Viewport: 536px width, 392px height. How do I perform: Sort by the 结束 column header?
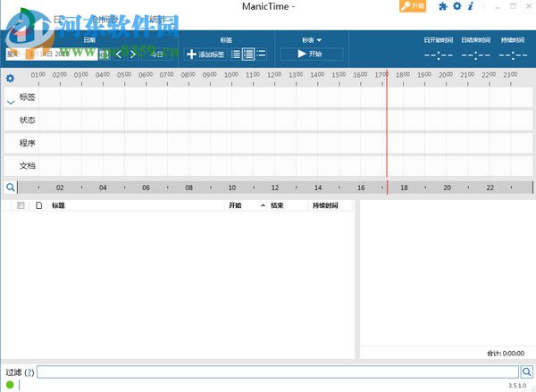pos(277,205)
